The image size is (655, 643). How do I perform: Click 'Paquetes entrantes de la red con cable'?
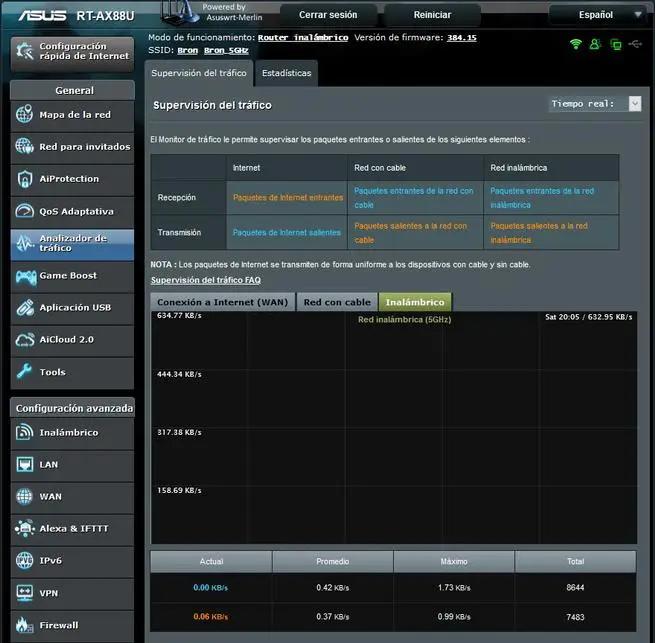[x=414, y=198]
